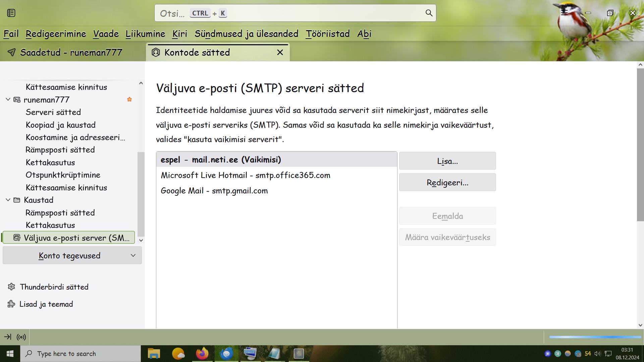This screenshot has height=362, width=644.
Task: Open Koopiad ja kaustad settings
Action: (x=61, y=125)
